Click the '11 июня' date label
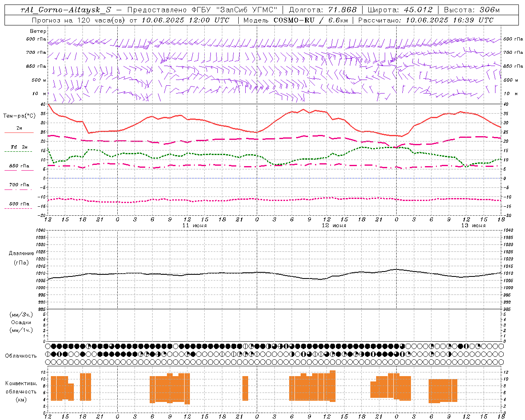This screenshot has height=420, width=525. (x=194, y=226)
